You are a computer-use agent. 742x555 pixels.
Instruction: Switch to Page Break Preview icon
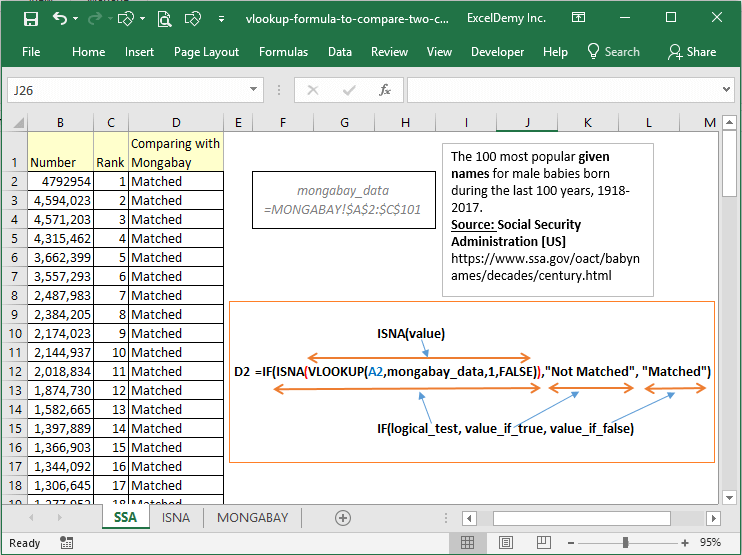click(543, 542)
